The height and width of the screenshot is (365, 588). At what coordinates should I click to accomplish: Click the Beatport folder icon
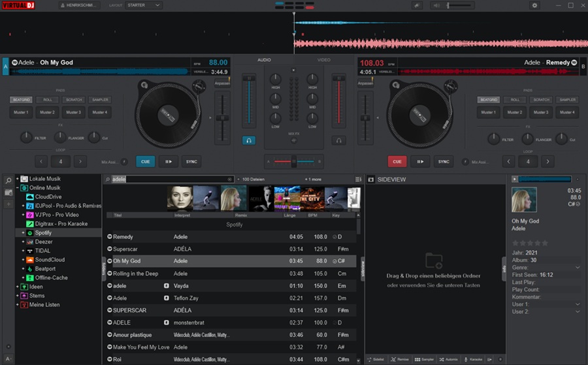30,269
